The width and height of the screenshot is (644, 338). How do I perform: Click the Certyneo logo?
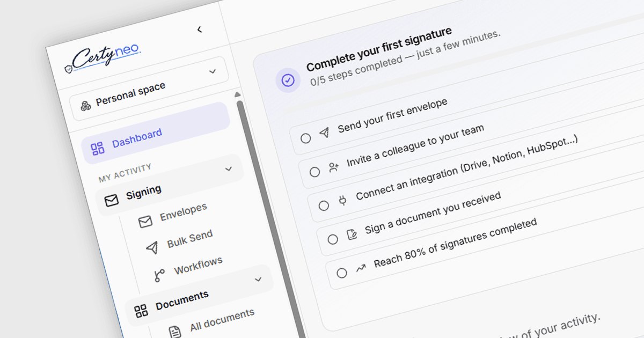(103, 58)
